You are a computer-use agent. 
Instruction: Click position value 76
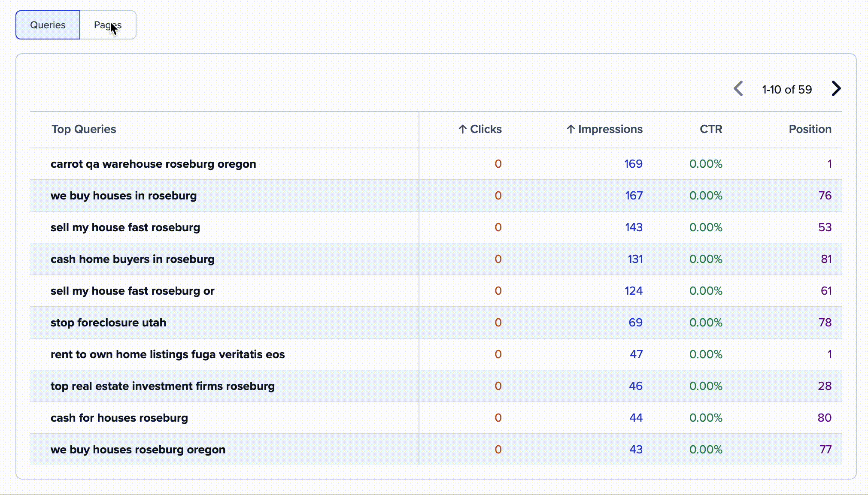[825, 196]
